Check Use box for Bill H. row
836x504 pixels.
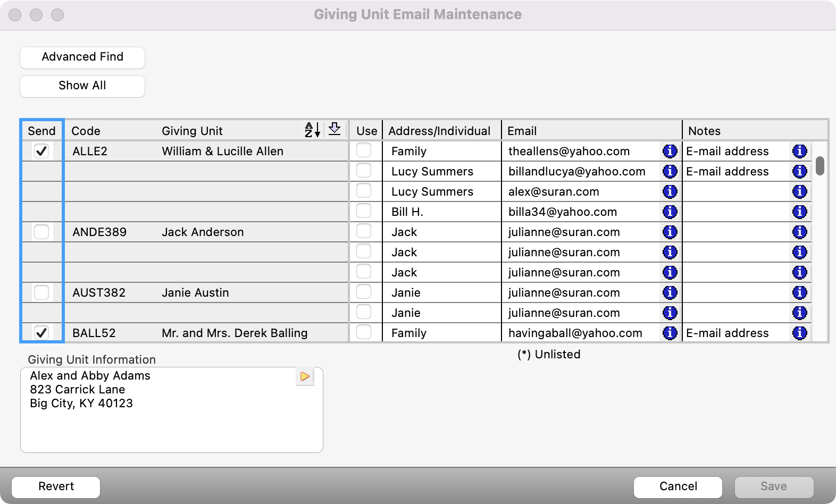[x=364, y=211]
